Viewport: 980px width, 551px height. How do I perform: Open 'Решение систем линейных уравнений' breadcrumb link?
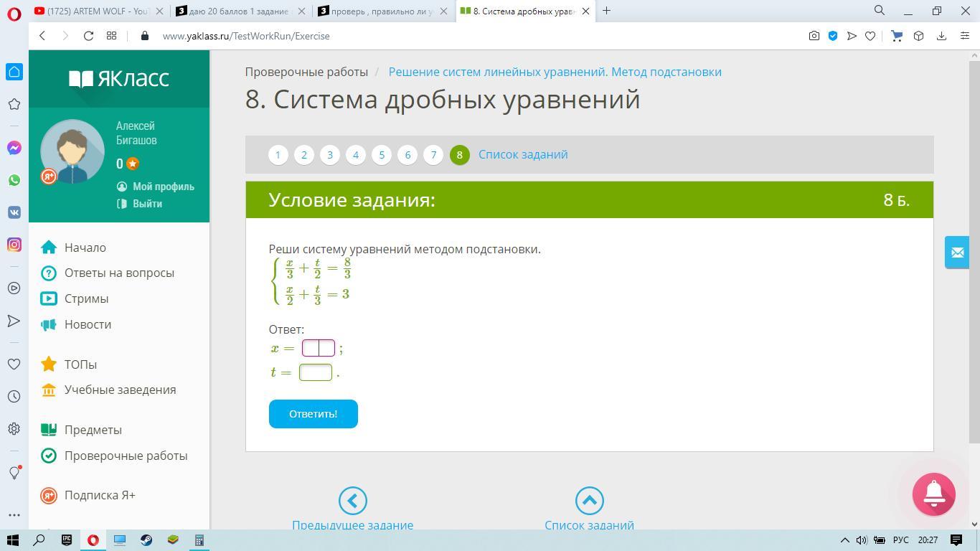click(555, 72)
